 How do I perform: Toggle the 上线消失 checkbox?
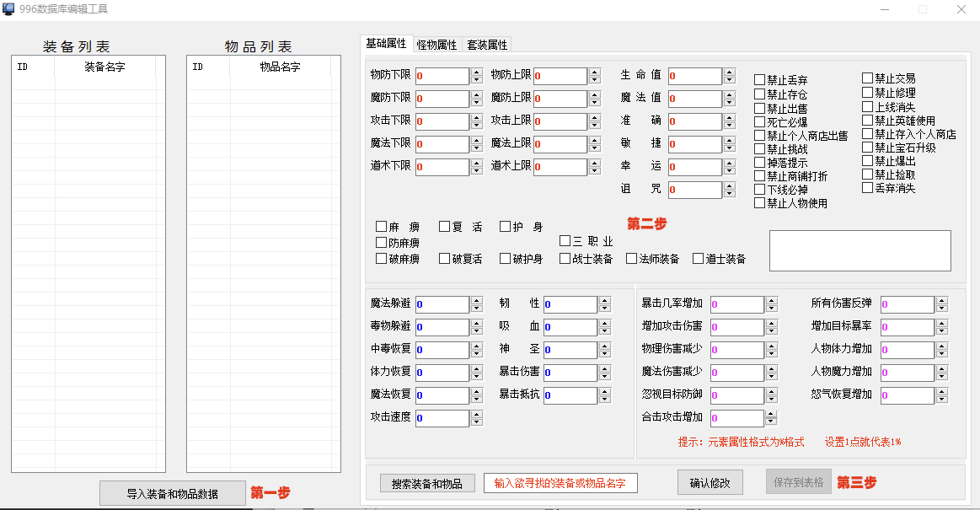tap(867, 107)
